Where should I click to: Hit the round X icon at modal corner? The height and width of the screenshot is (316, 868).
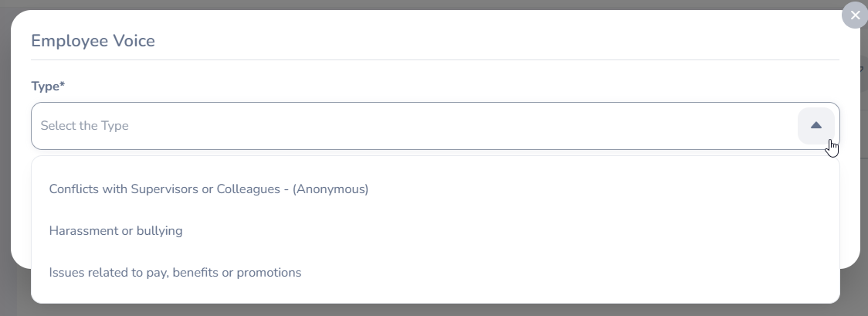[855, 15]
